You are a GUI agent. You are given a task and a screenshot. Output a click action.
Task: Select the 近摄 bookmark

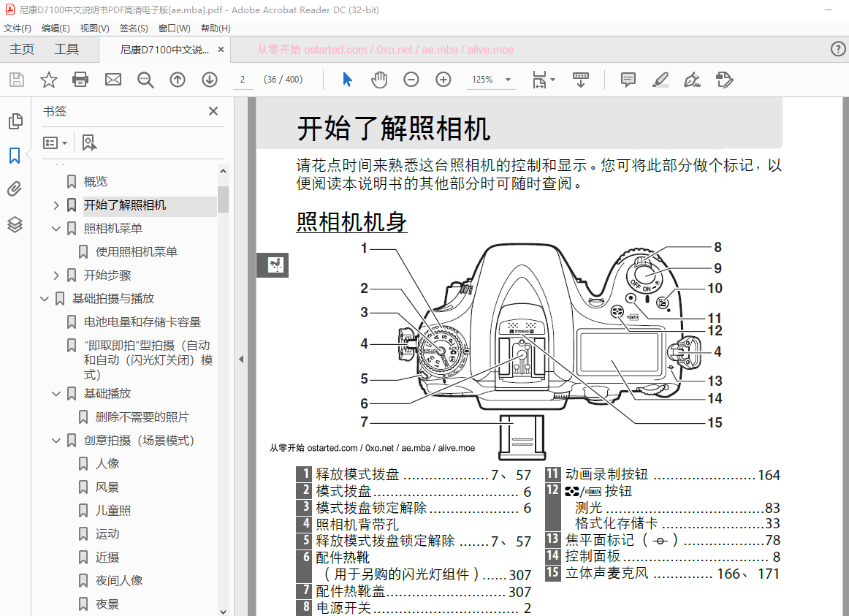107,557
